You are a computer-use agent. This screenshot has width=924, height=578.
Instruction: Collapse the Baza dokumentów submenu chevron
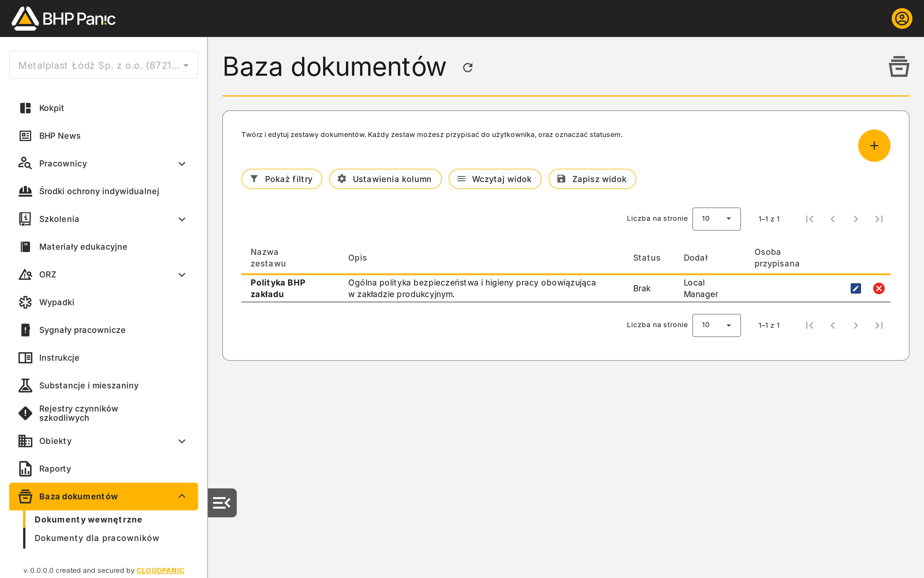coord(182,496)
